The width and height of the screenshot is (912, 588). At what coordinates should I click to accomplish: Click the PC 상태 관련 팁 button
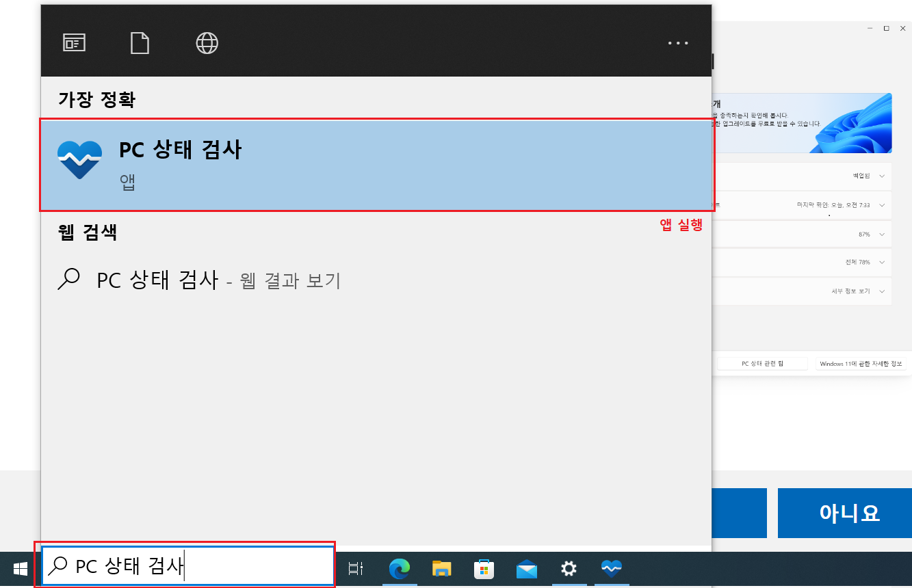point(763,364)
